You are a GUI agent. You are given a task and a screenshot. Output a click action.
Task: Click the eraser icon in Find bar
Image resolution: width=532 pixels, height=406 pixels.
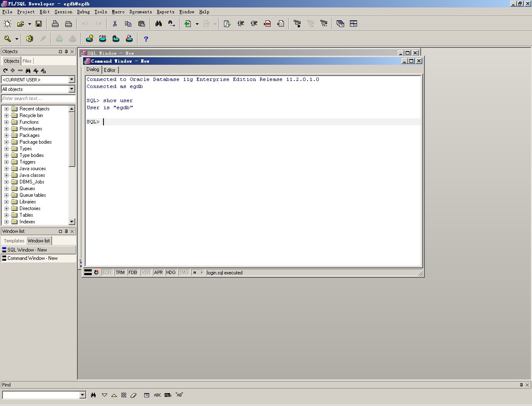click(x=133, y=395)
